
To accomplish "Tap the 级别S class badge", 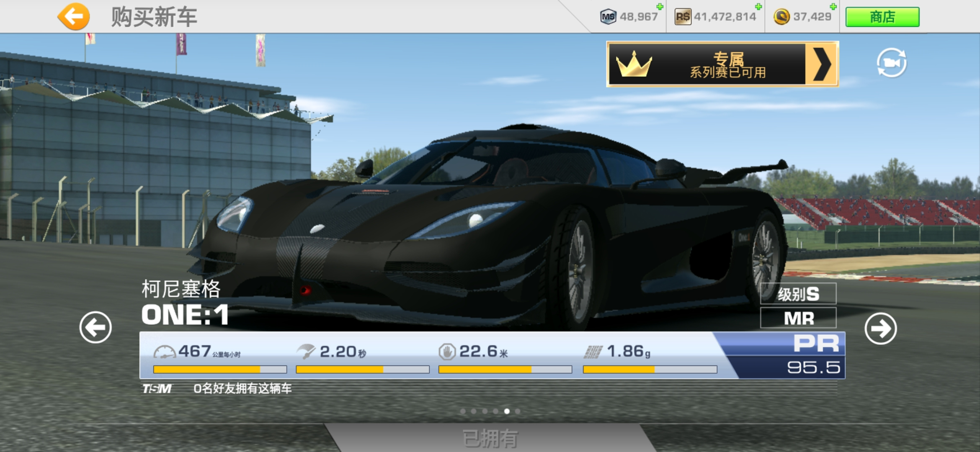I will tap(798, 294).
